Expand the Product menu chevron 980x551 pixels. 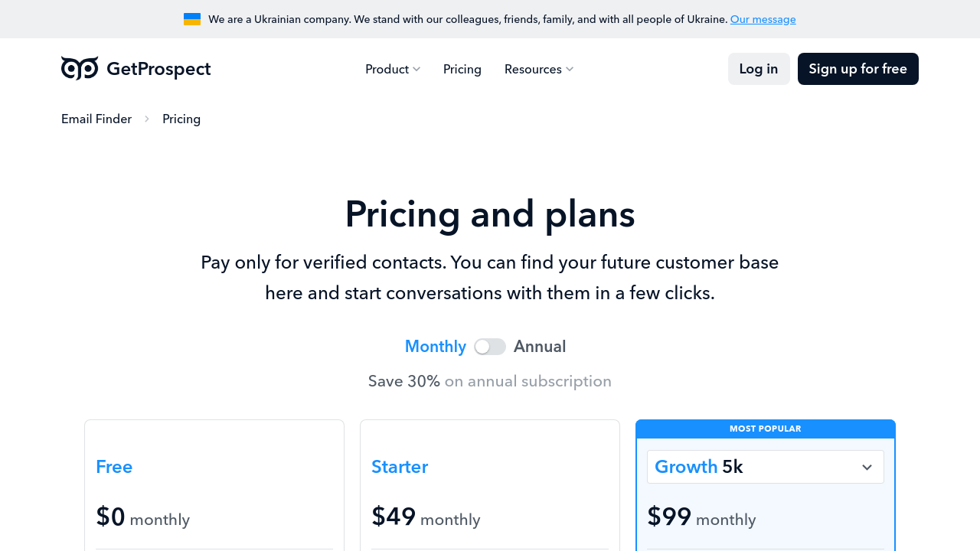[416, 70]
